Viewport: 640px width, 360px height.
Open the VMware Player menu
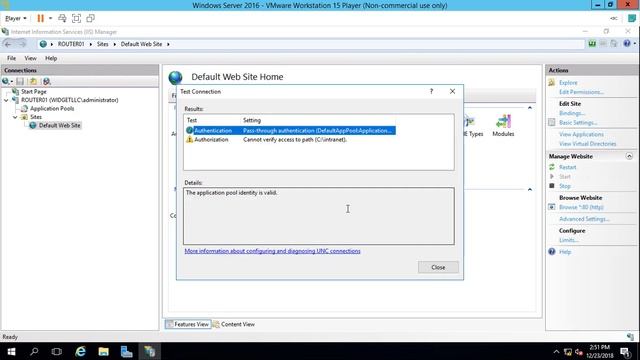(16, 18)
